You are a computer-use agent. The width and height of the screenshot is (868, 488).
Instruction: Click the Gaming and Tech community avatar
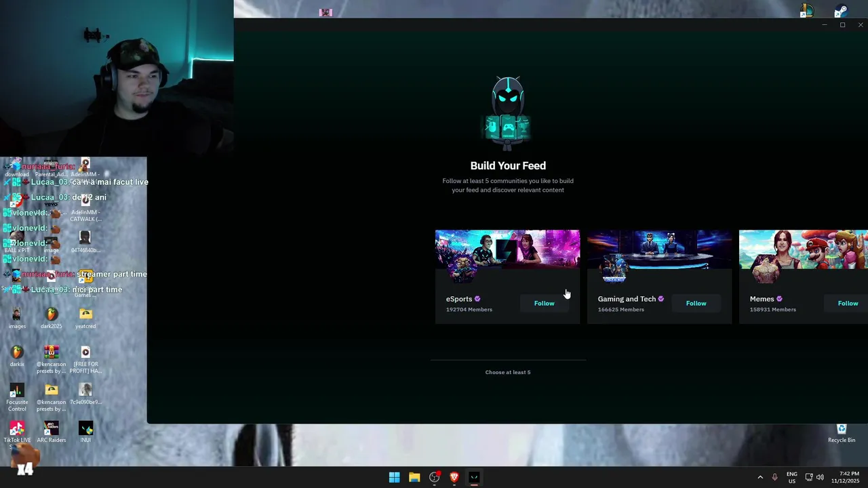coord(614,269)
